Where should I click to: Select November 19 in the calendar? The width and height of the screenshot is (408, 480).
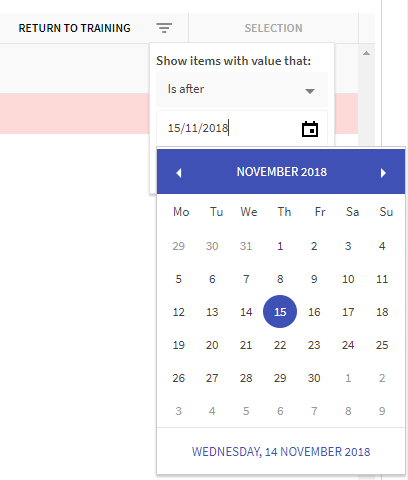pos(179,345)
